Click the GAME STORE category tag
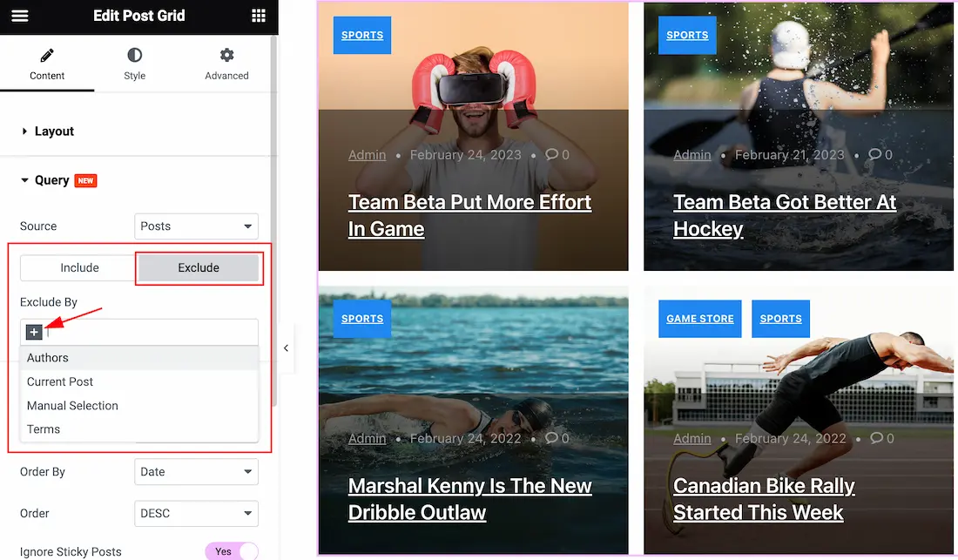This screenshot has width=958, height=560. point(699,318)
